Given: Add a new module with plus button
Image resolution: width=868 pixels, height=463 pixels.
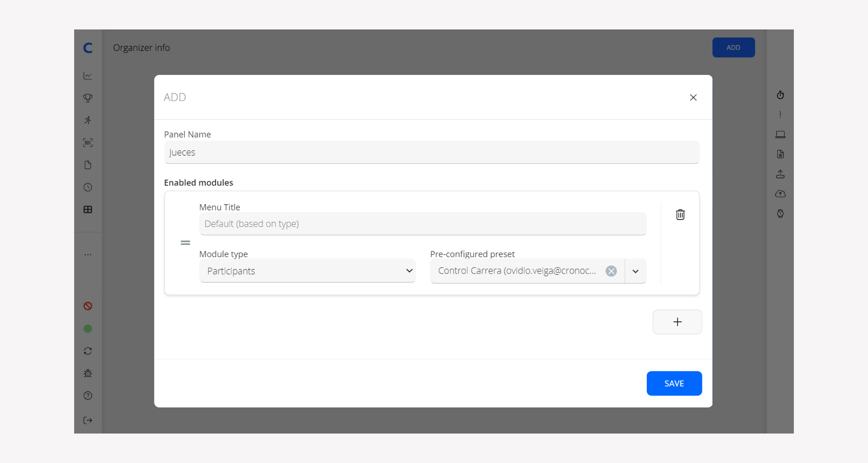Looking at the screenshot, I should tap(677, 322).
